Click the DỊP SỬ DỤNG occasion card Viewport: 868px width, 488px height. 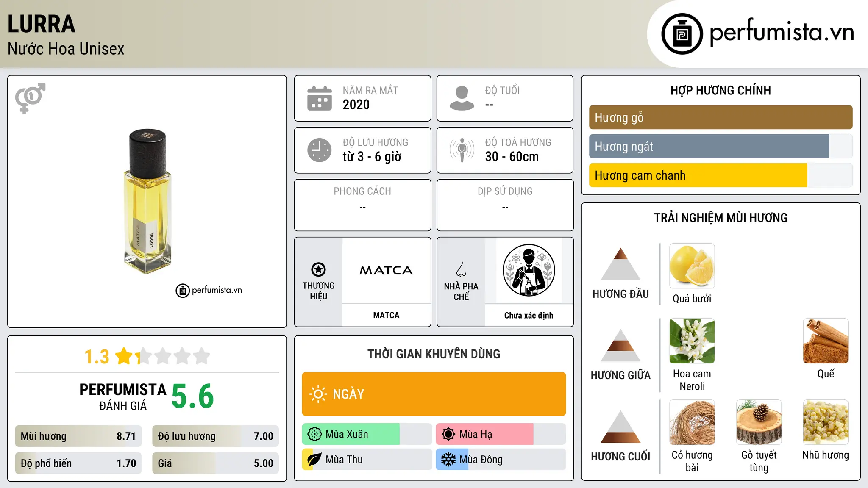tap(505, 205)
